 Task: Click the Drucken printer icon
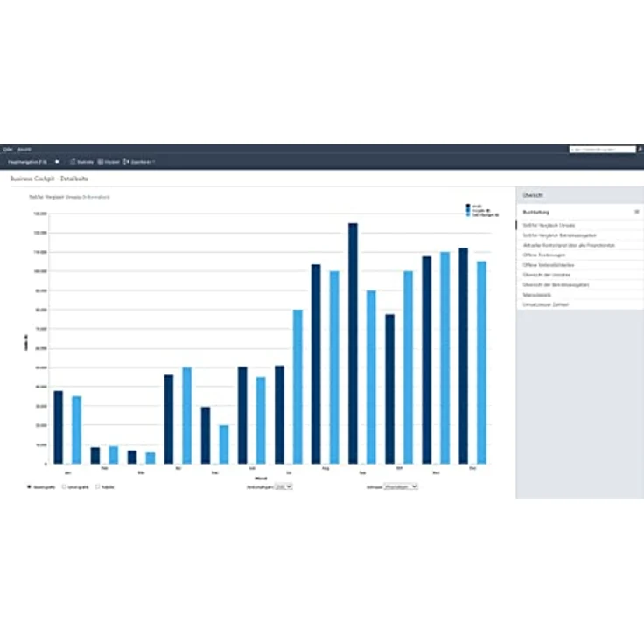pos(101,162)
